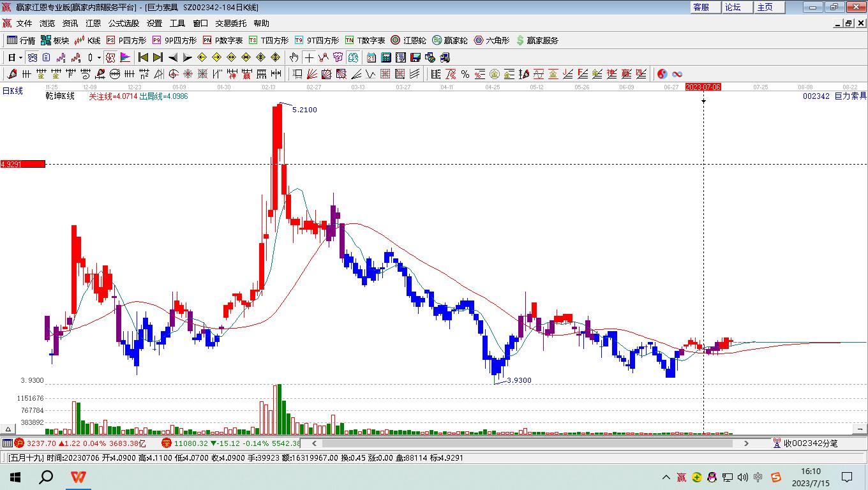Click the 论坛 forum button
Screen dimensions: 868x490
(x=738, y=7)
